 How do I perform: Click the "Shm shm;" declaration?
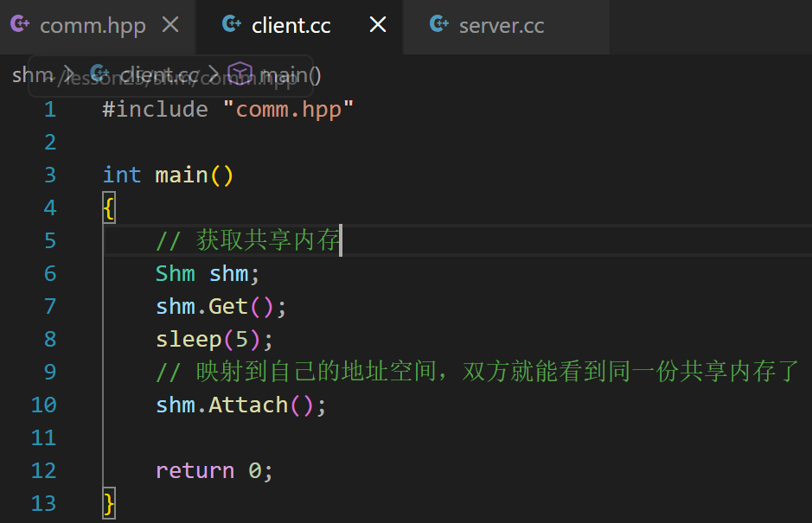208,273
